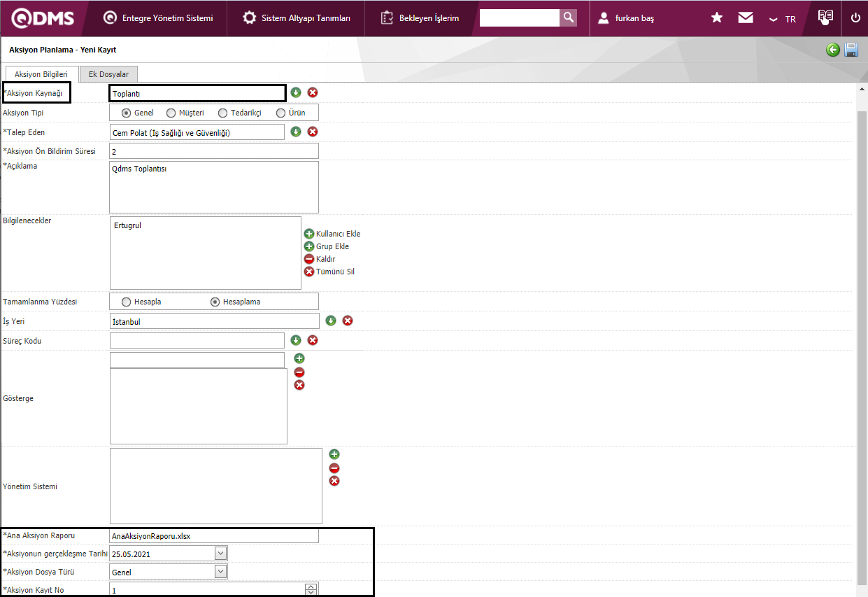
Task: Click Grup Ekle to add a group
Action: pos(327,246)
